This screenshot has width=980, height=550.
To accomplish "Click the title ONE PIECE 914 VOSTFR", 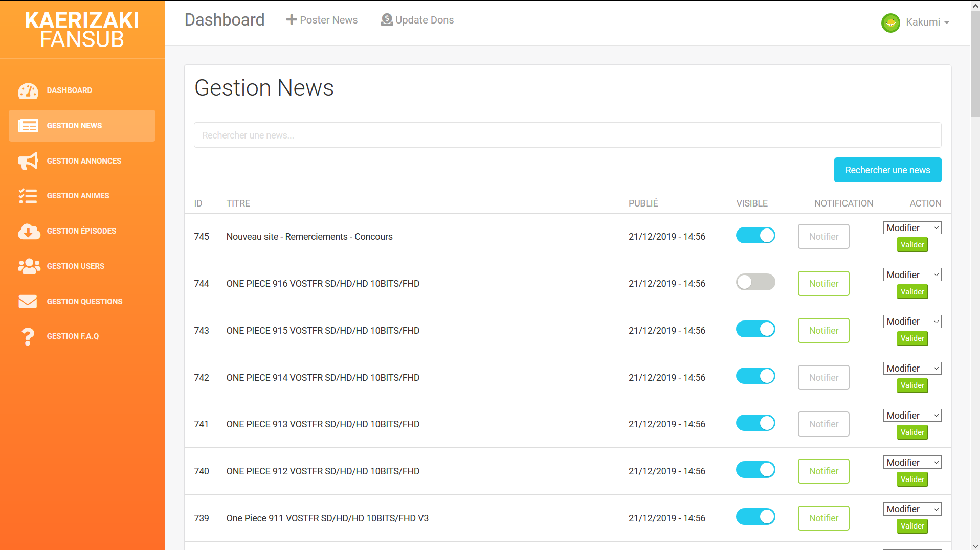I will point(323,378).
